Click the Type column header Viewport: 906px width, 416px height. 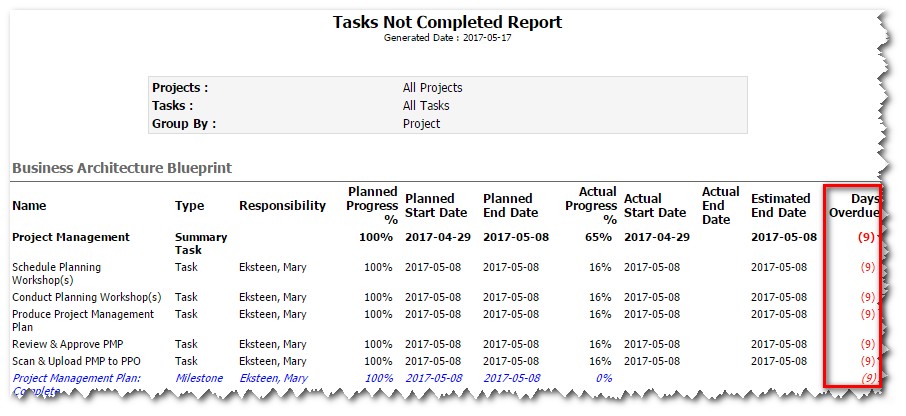point(190,206)
